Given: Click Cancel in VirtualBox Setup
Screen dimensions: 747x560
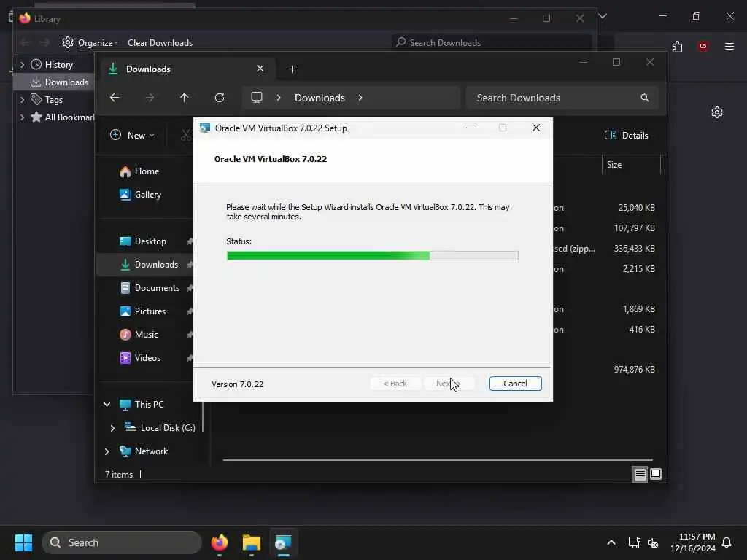Looking at the screenshot, I should 515,384.
